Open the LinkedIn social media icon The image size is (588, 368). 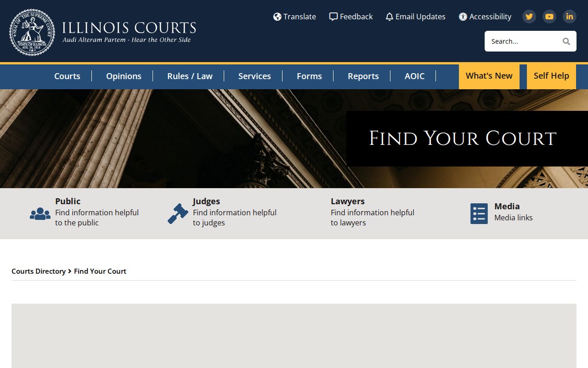pyautogui.click(x=570, y=17)
